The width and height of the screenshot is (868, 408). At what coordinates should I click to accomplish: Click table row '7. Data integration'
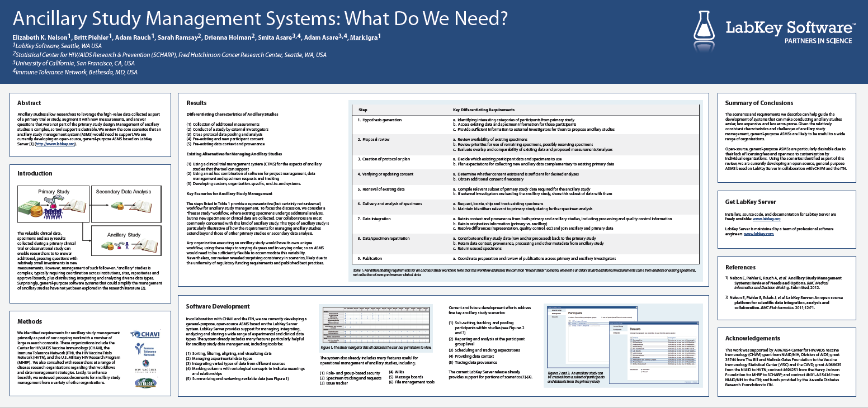(525, 224)
